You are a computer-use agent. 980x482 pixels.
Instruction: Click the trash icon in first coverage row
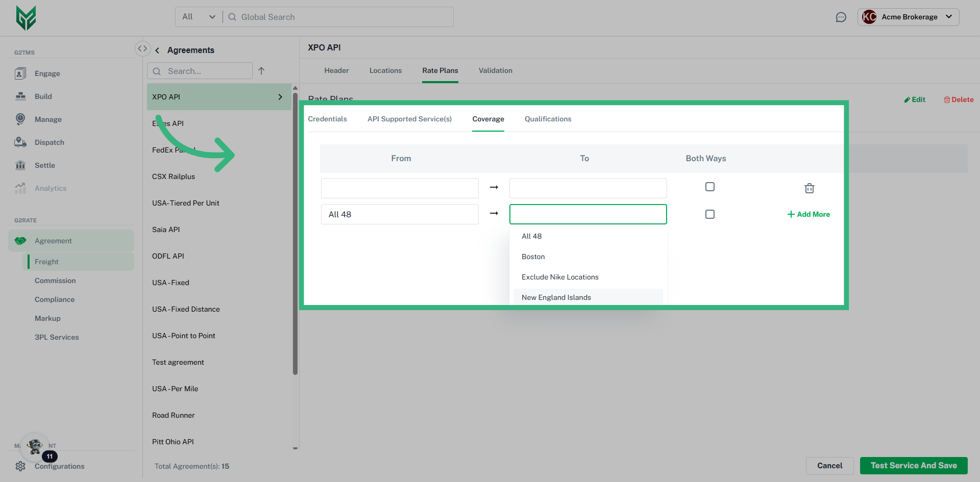click(x=809, y=188)
